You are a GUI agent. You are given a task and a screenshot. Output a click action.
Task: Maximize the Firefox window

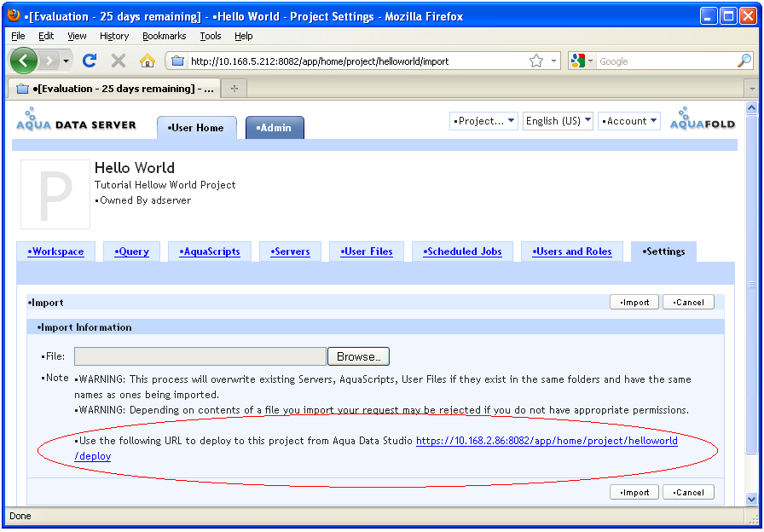point(728,16)
